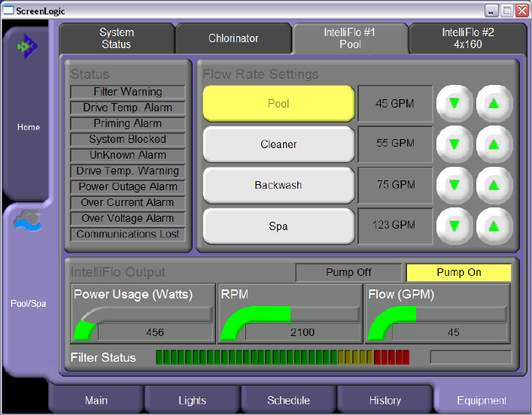Lower the Spa flow rate
532x415 pixels.
click(454, 226)
